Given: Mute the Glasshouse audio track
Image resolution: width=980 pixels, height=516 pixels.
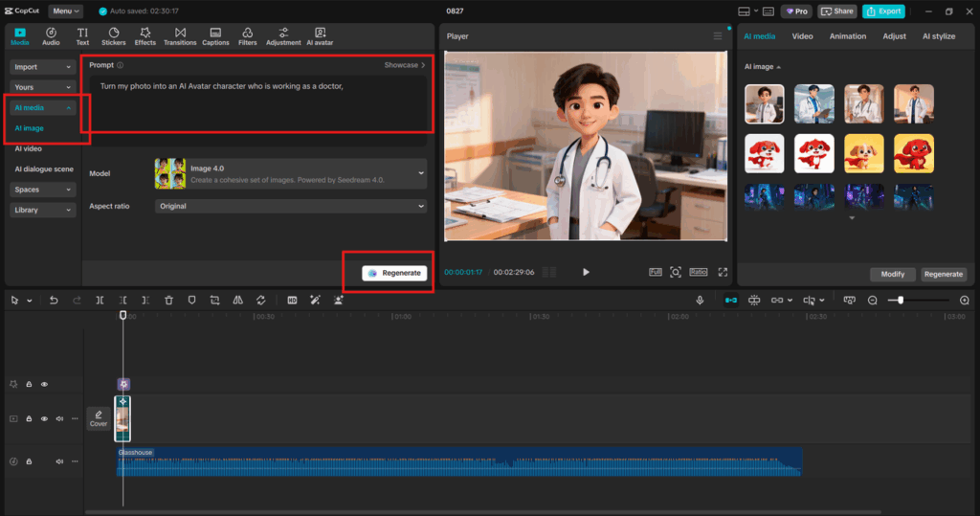Looking at the screenshot, I should [59, 461].
